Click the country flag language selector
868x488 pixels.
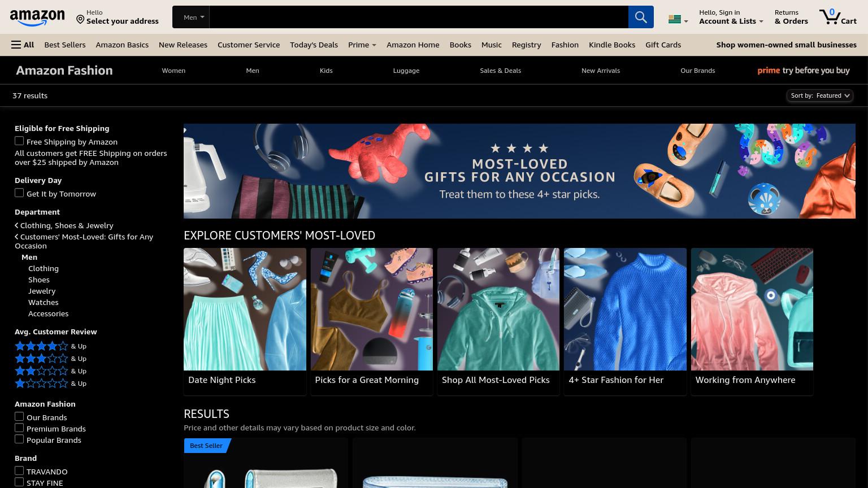tap(678, 20)
